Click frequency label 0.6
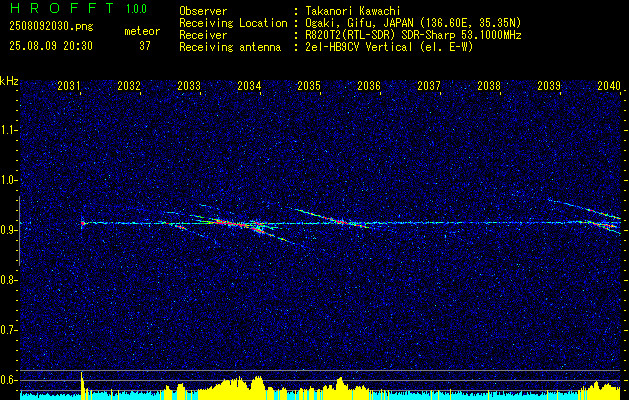The height and width of the screenshot is (400, 629). pos(9,380)
